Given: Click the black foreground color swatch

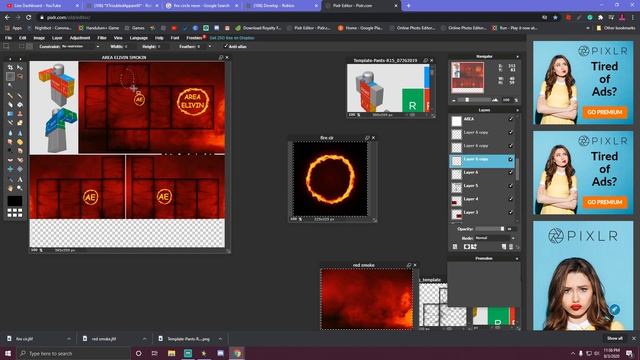Looking at the screenshot, I should point(15,201).
